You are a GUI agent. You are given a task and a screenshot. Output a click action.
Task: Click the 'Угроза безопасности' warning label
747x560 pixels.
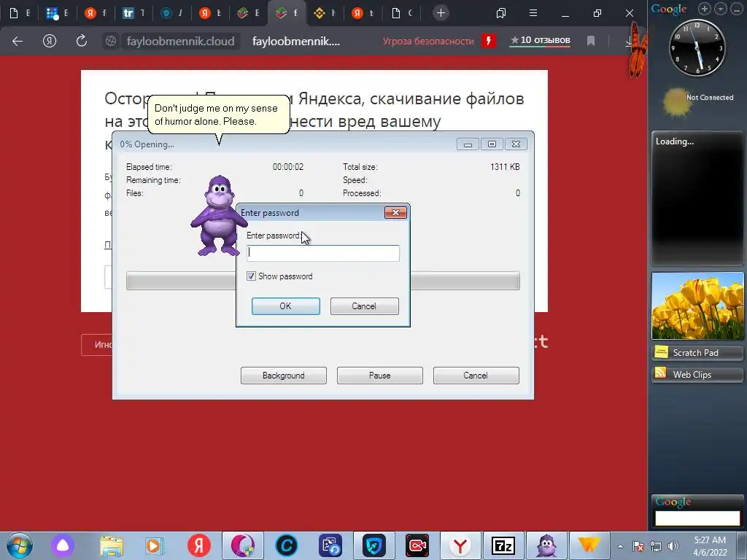tap(428, 42)
